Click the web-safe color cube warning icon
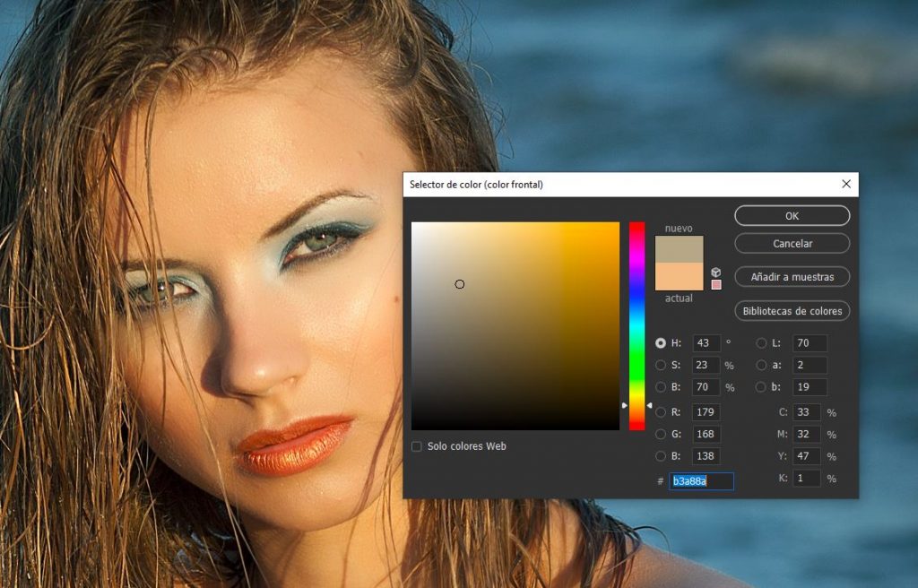Viewport: 918px width, 588px height. click(715, 272)
